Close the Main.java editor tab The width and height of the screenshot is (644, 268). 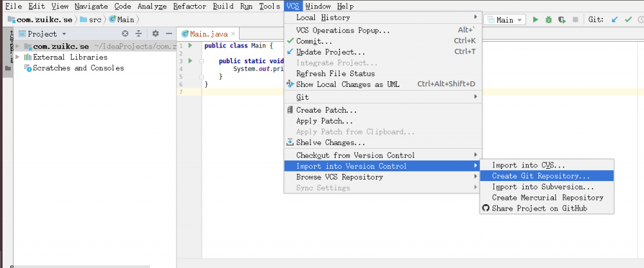click(233, 33)
